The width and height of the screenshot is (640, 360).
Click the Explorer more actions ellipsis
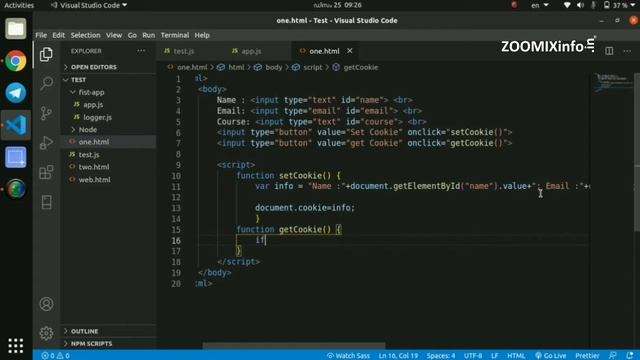[x=141, y=51]
